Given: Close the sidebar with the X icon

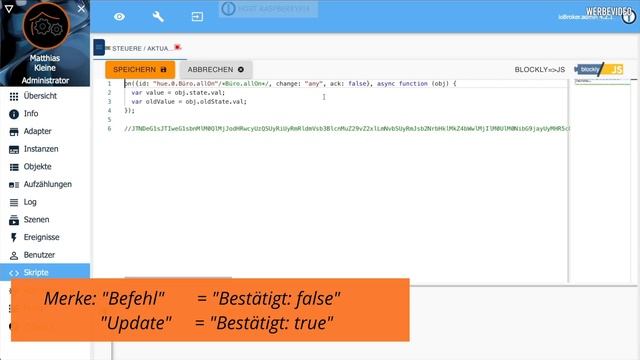Looking at the screenshot, I should pyautogui.click(x=81, y=9).
